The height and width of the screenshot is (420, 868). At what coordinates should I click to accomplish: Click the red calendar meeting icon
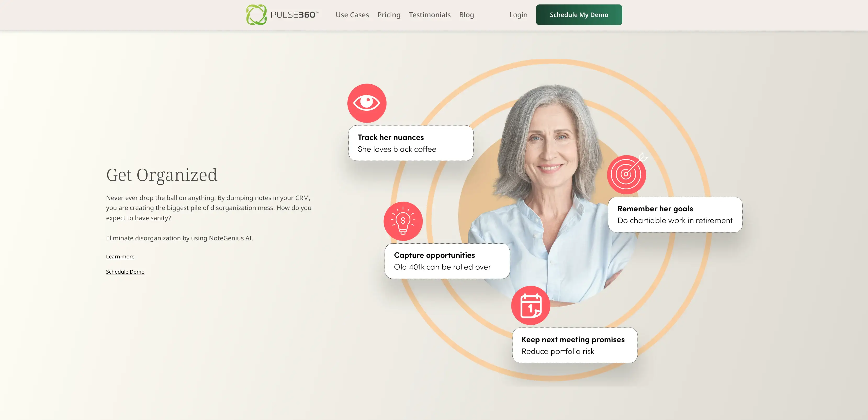[x=531, y=305]
